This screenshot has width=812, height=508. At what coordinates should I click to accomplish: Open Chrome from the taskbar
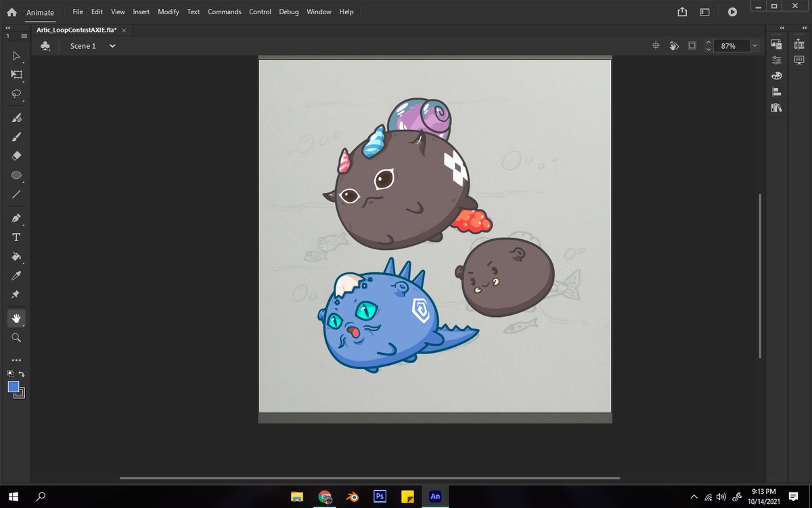[325, 496]
